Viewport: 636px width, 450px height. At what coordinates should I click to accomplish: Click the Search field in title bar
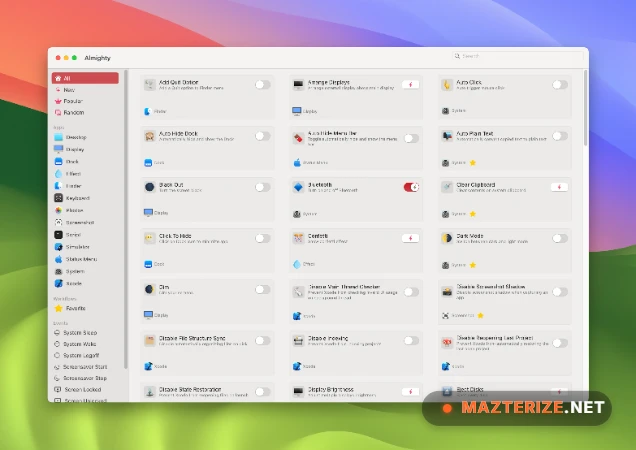[x=518, y=56]
